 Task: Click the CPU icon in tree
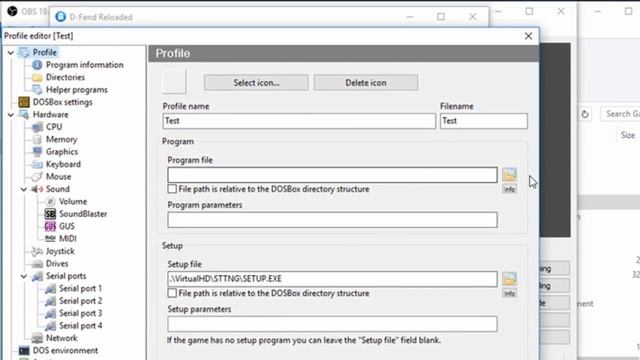[37, 127]
